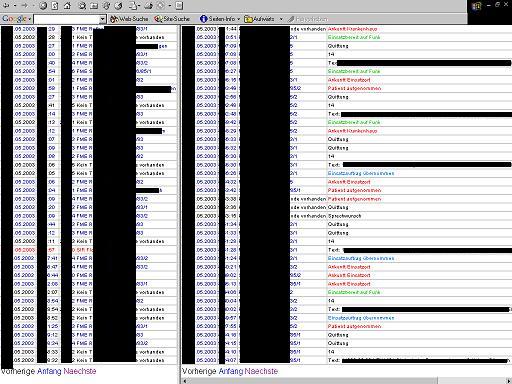Open dropdown arrow next to Back button
The image size is (512, 384).
click(15, 6)
